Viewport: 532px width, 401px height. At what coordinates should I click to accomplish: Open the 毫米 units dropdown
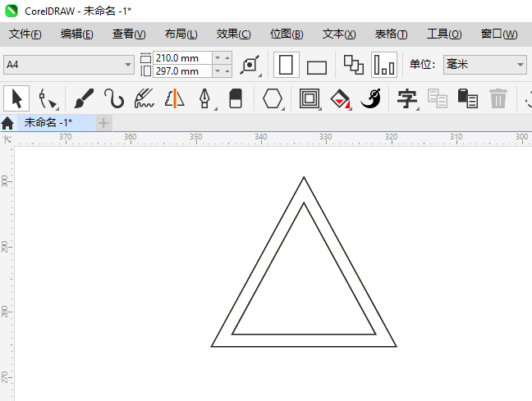(x=521, y=65)
